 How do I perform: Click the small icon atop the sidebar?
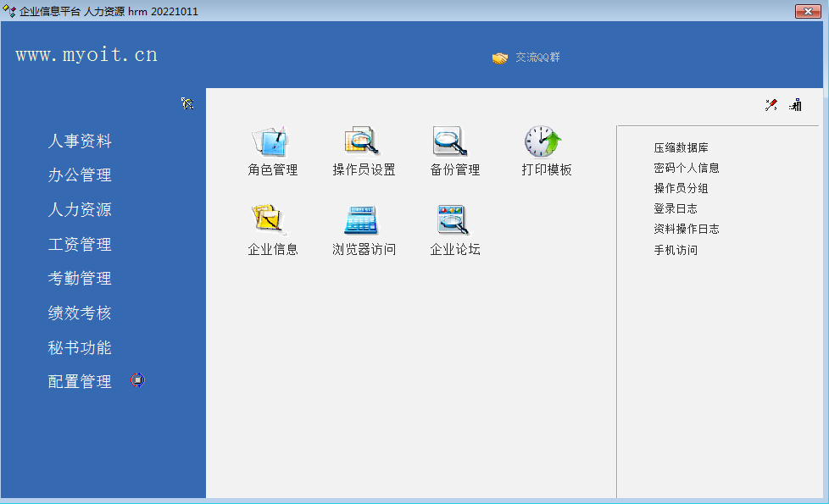pos(187,103)
